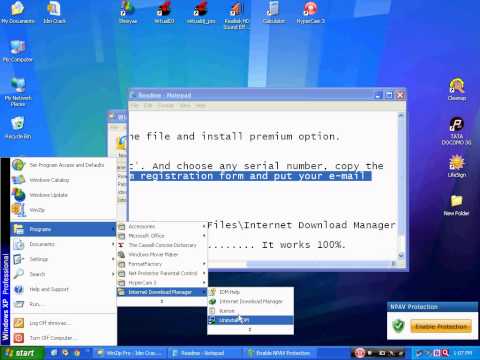The height and width of the screenshot is (360, 480).
Task: Open the File menu in Notepad
Action: [135, 106]
